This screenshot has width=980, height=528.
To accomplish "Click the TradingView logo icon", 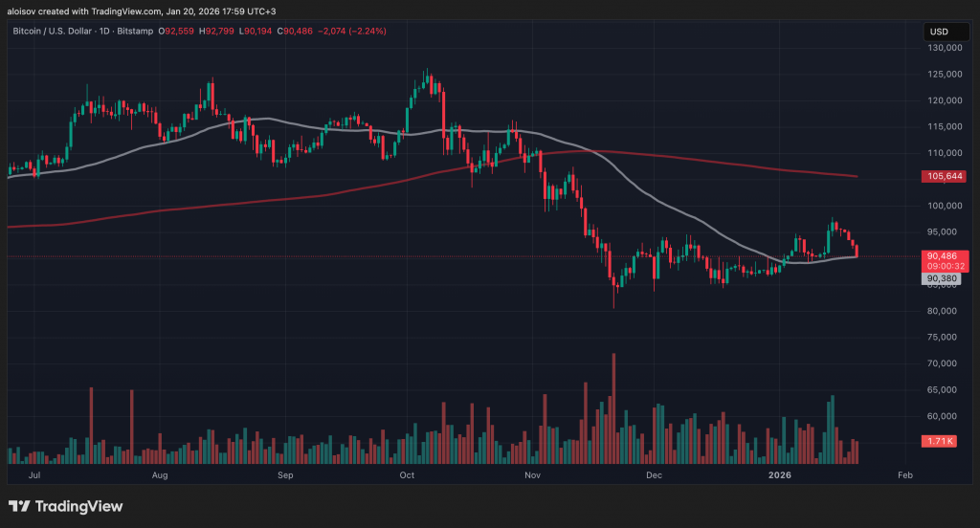I will [x=19, y=506].
